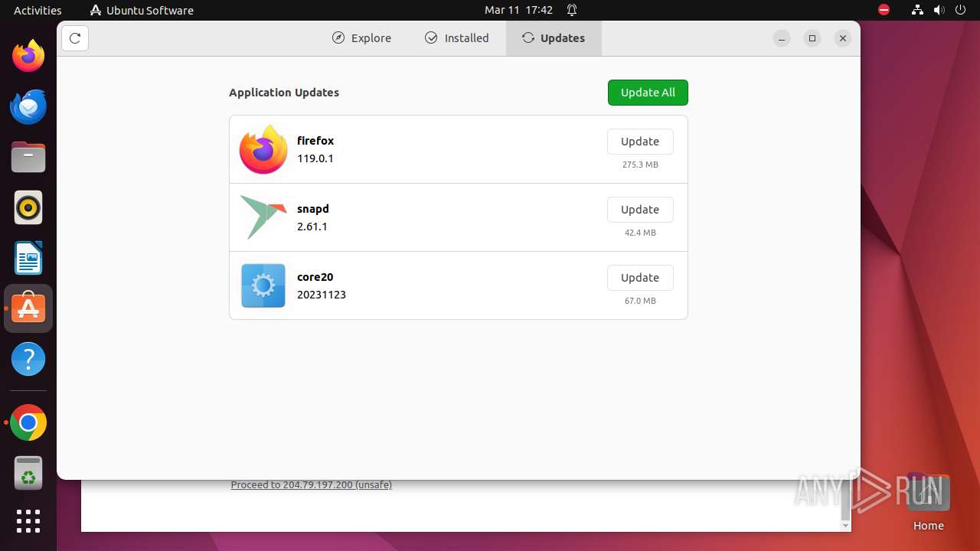Open the firefox app icon in list
The height and width of the screenshot is (551, 980).
tap(263, 149)
